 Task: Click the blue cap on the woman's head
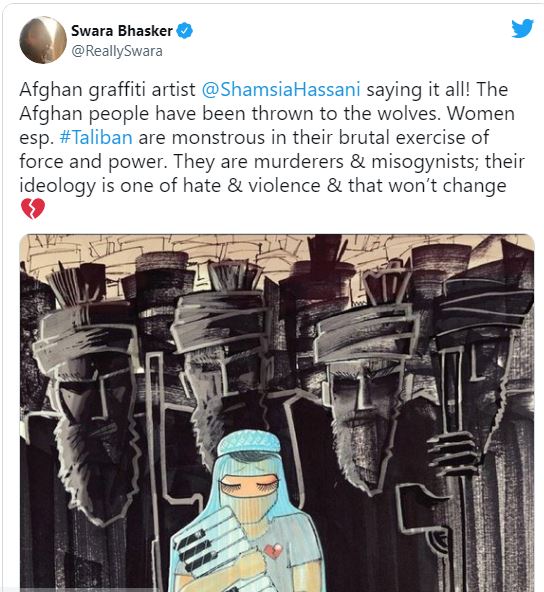(249, 446)
